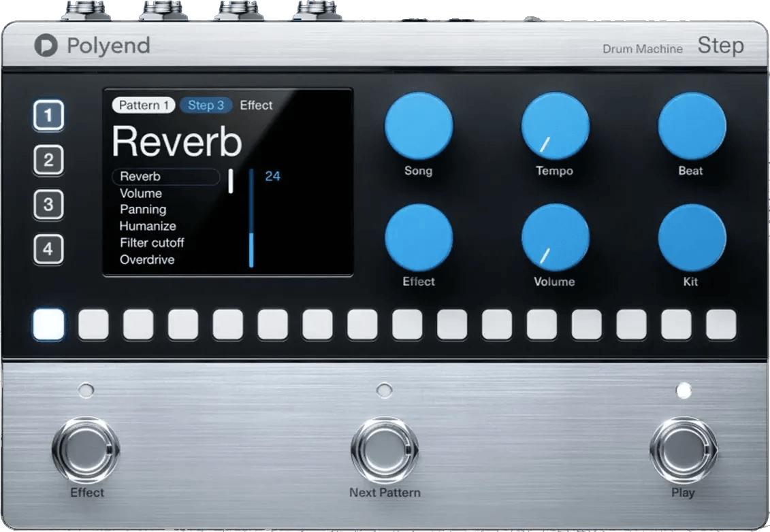Screen dimensions: 770x532
Task: Toggle the last step pad in the row
Action: click(720, 325)
